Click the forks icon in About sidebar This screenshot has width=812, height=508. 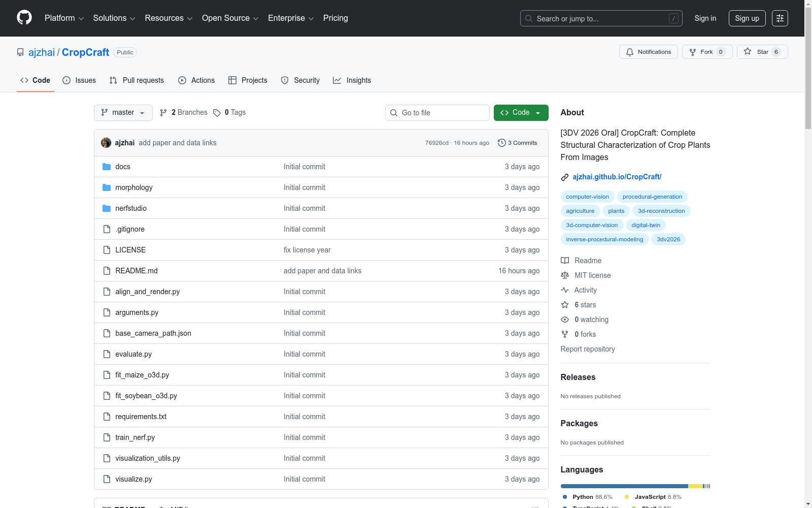(565, 334)
